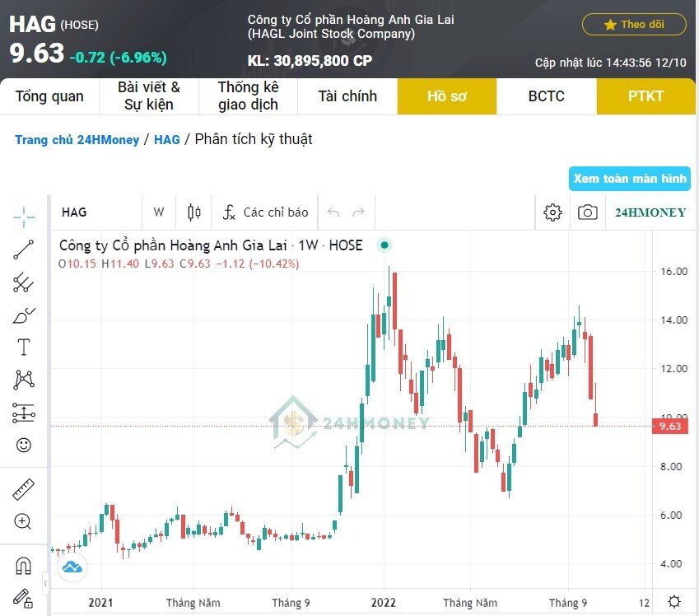The width and height of the screenshot is (699, 616).
Task: Change the W time interval
Action: 159,212
